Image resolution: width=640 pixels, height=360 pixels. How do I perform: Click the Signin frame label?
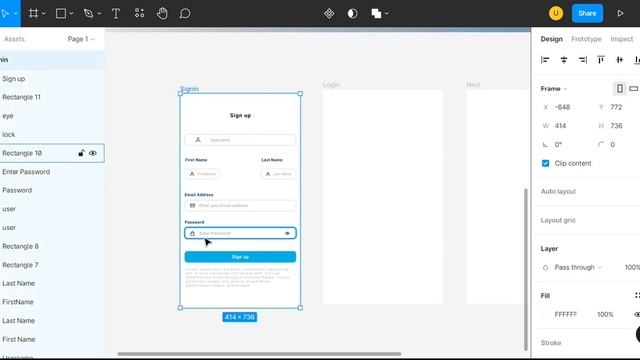(x=190, y=89)
